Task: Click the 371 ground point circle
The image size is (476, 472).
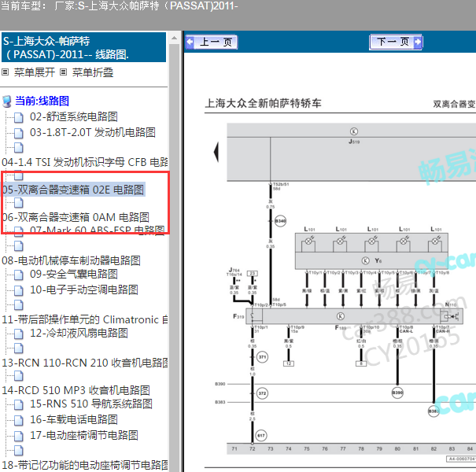Action: 262,357
